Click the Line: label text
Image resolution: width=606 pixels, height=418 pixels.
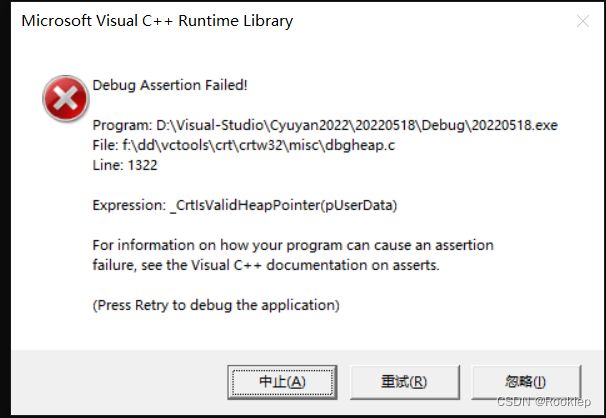coord(108,165)
